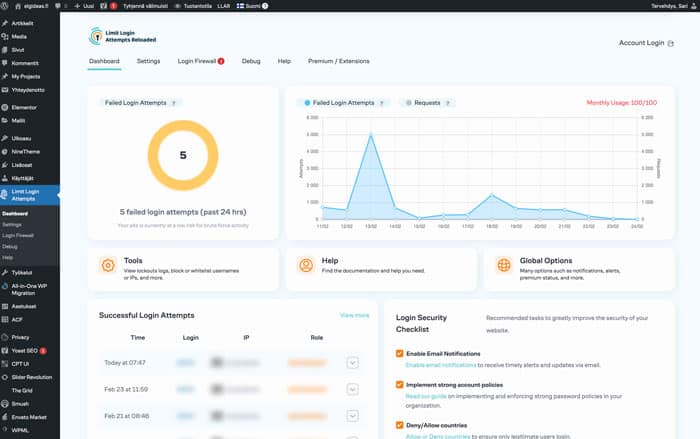Click the failed login attempts donut chart
The width and height of the screenshot is (700, 439).
pyautogui.click(x=183, y=155)
